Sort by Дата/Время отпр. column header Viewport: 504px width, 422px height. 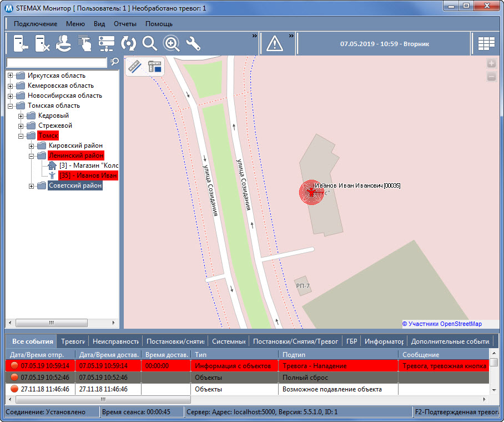[x=41, y=354]
